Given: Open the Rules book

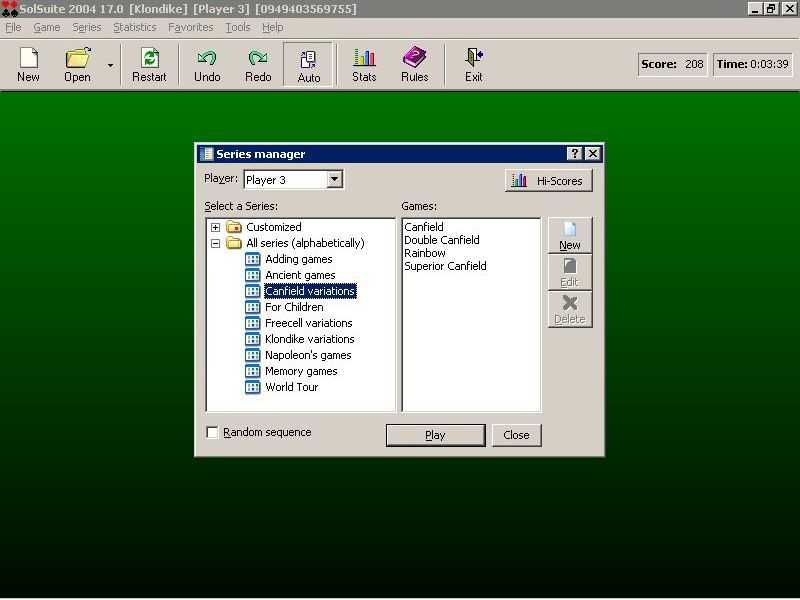Looking at the screenshot, I should [414, 65].
